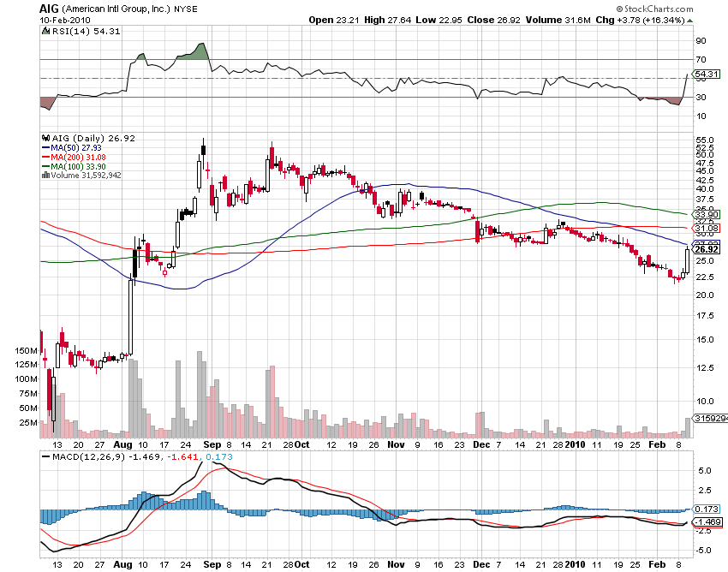Click the 55.0 label on price axis
This screenshot has height=572, width=728.
(x=704, y=140)
